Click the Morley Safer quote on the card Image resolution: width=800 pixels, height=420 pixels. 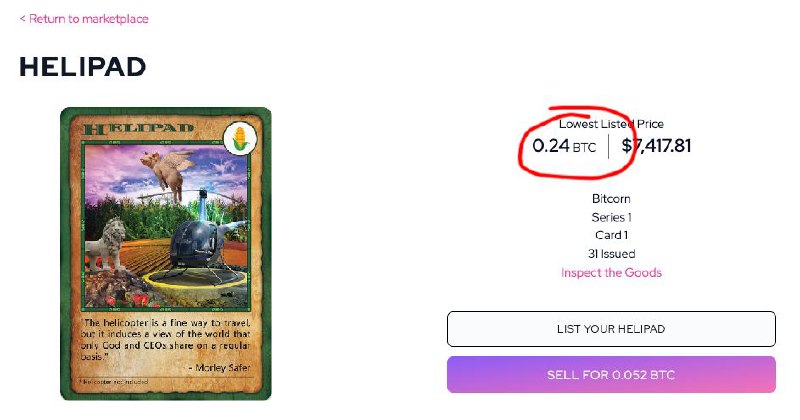(x=166, y=345)
